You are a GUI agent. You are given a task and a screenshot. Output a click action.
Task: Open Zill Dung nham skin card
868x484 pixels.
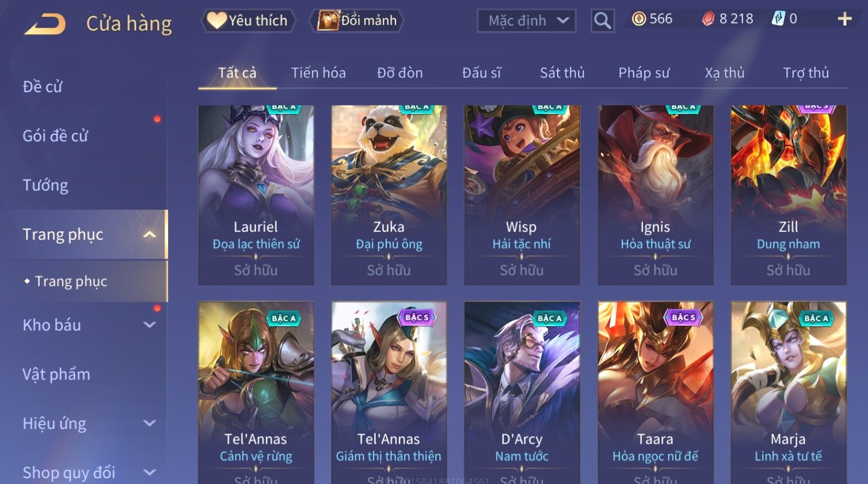[789, 195]
